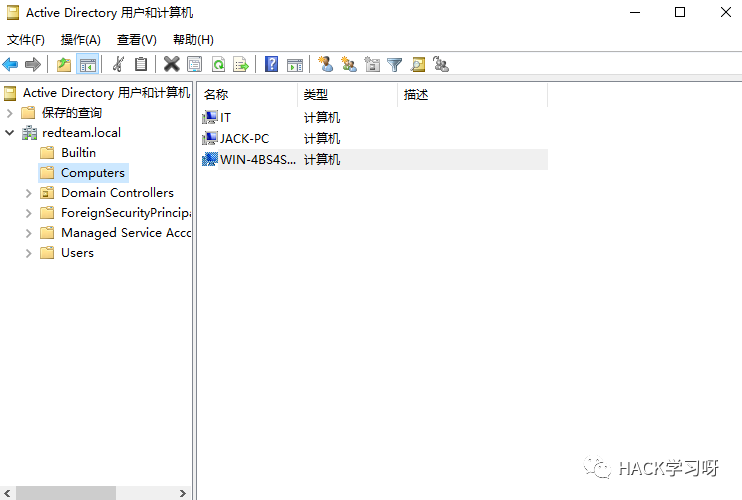The image size is (742, 500).
Task: Open the 帮助(H) menu
Action: click(x=193, y=40)
